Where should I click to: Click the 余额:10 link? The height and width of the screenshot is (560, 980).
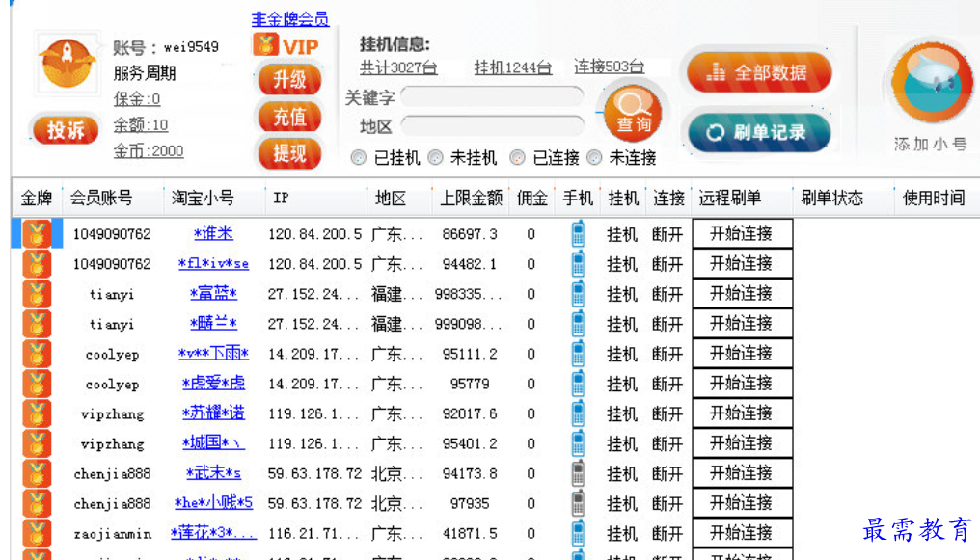coord(141,125)
